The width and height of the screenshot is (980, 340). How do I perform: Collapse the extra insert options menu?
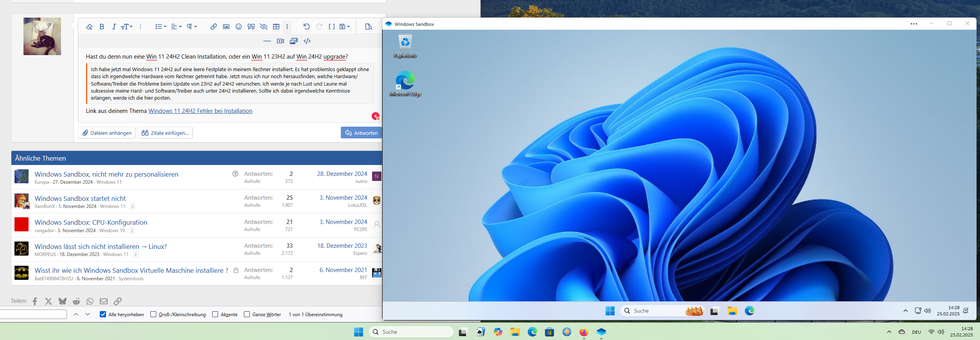click(287, 27)
